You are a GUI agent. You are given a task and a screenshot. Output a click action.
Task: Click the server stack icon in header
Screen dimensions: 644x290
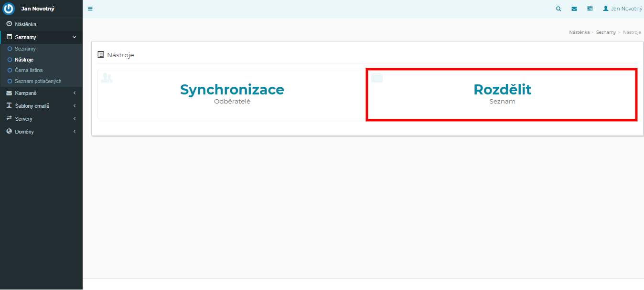tap(590, 9)
